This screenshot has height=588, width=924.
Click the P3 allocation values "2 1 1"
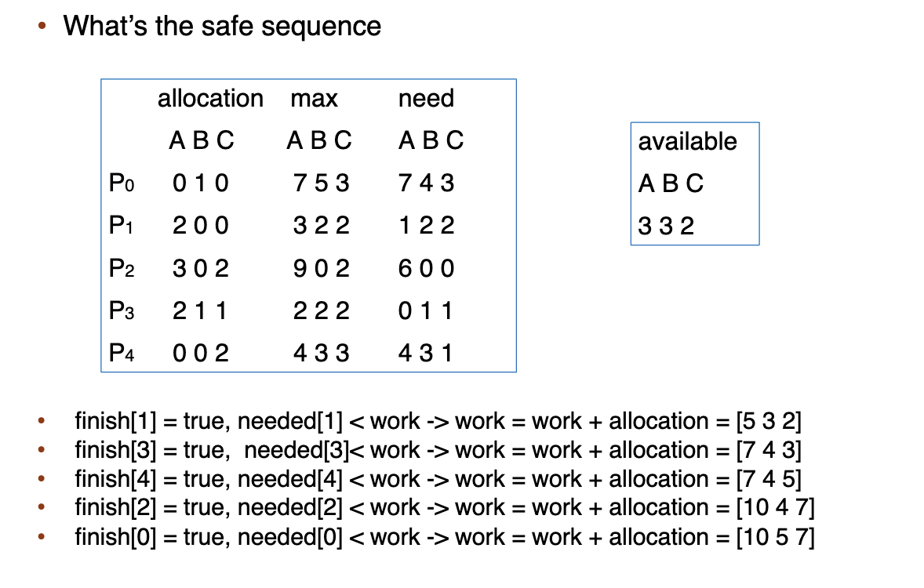click(200, 311)
